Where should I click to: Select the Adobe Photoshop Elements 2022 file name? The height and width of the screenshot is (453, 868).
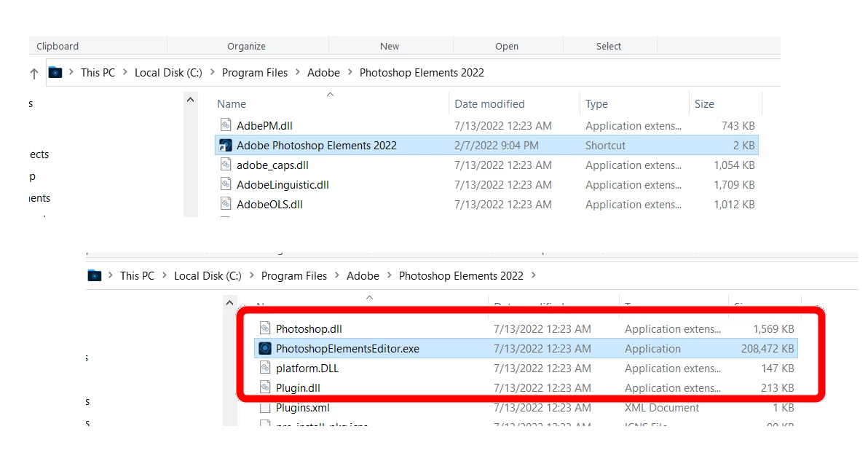pos(317,146)
